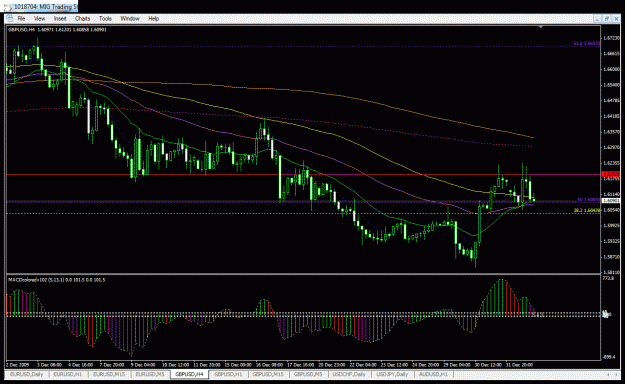Image resolution: width=625 pixels, height=384 pixels.
Task: Open the Charts menu
Action: (x=83, y=19)
